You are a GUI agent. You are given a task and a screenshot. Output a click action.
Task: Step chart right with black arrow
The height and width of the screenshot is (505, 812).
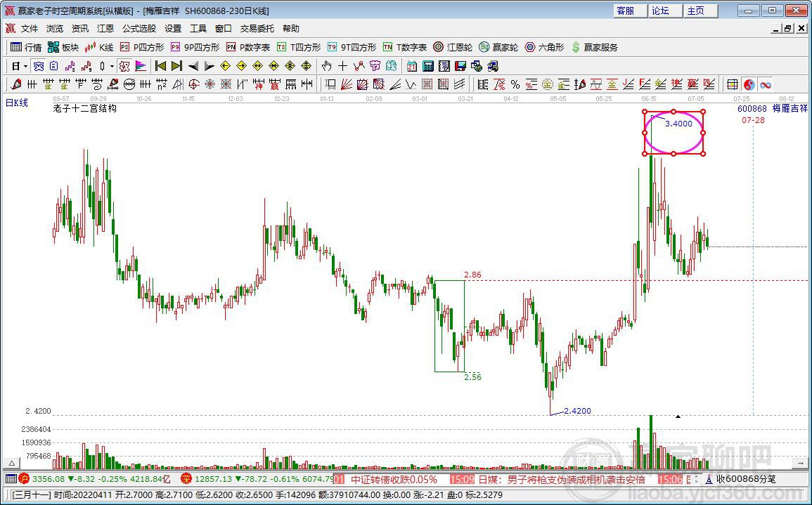tap(209, 66)
